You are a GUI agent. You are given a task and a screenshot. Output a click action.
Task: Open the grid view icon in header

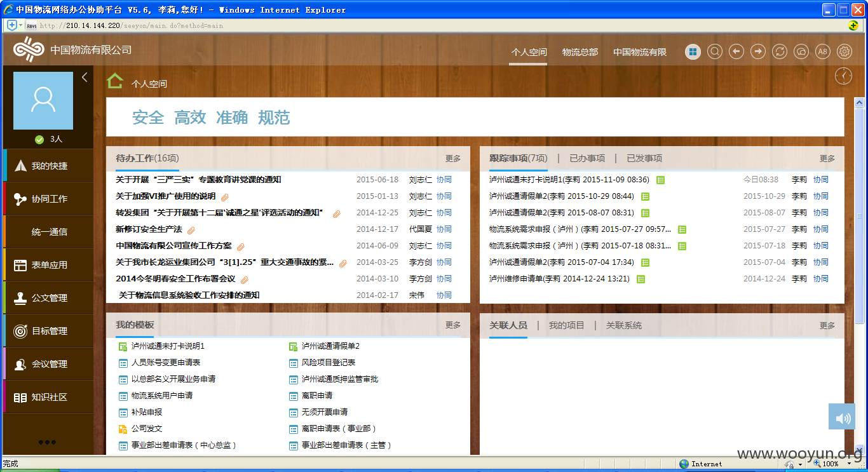[693, 51]
